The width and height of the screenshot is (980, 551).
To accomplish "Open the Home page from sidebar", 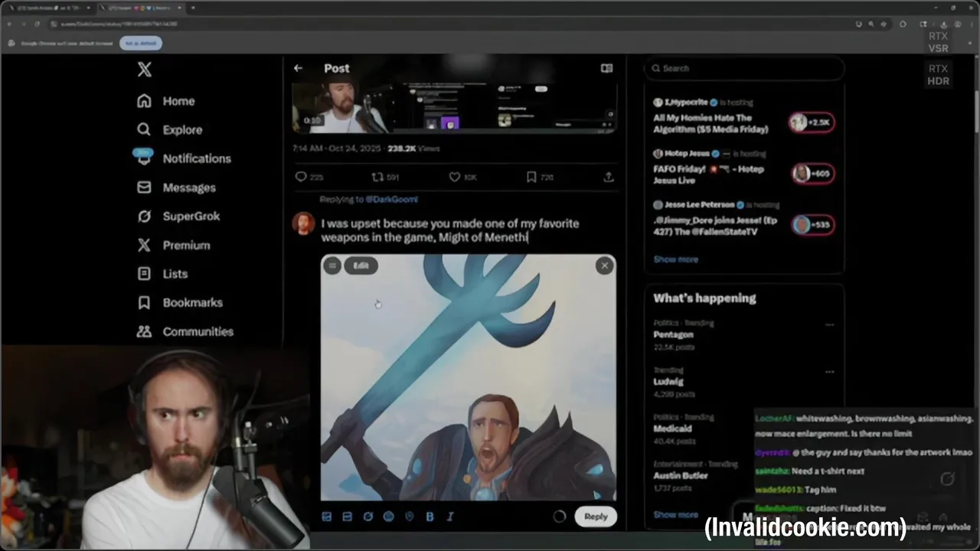I will (166, 101).
